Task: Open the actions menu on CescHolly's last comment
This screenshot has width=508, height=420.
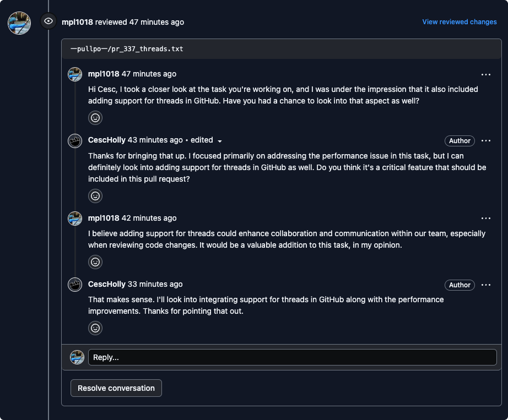Action: coord(486,285)
